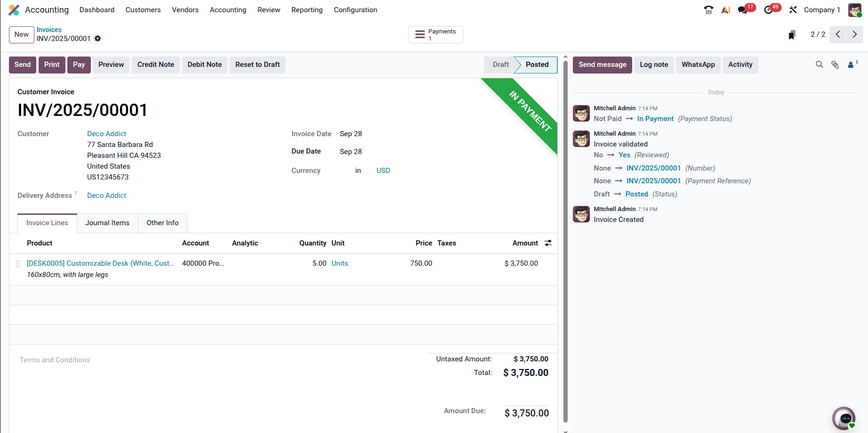Screen dimensions: 868x433
Task: Click the gear icon next to INV/2025/00001
Action: click(98, 39)
